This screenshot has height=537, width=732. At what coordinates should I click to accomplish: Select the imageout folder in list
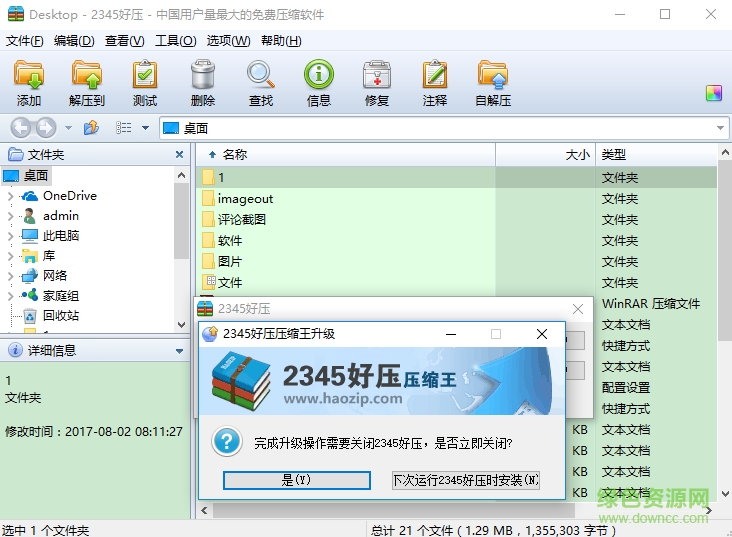(x=245, y=199)
